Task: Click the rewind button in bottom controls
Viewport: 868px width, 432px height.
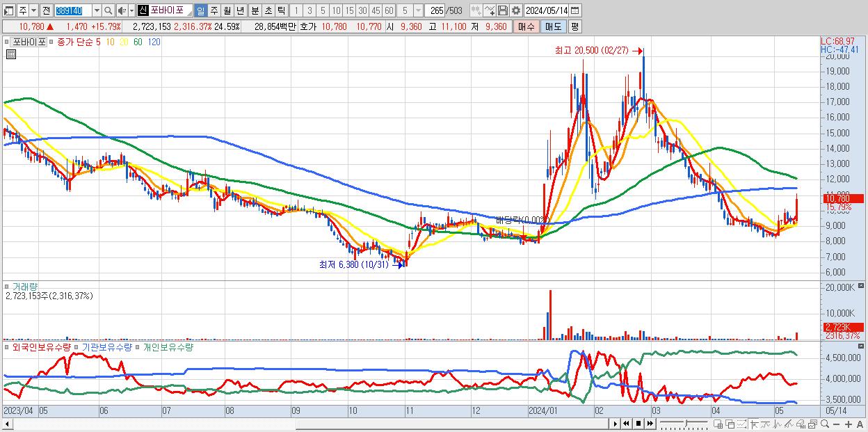Action: click(x=626, y=424)
